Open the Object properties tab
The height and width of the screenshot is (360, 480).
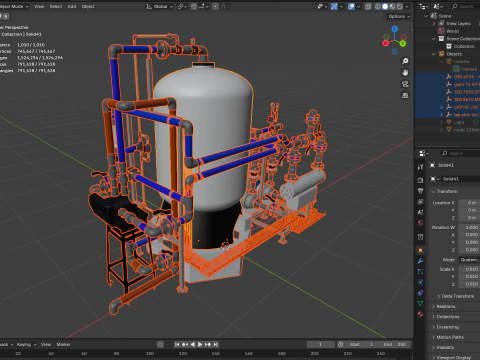[420, 250]
